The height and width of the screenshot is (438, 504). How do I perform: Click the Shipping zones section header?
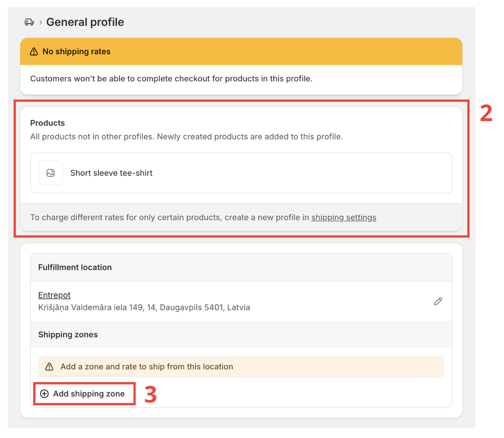(68, 335)
